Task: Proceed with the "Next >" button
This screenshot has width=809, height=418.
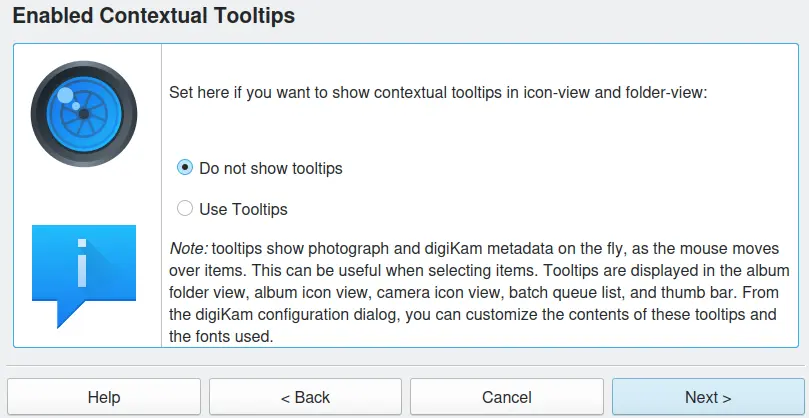Action: tap(708, 397)
